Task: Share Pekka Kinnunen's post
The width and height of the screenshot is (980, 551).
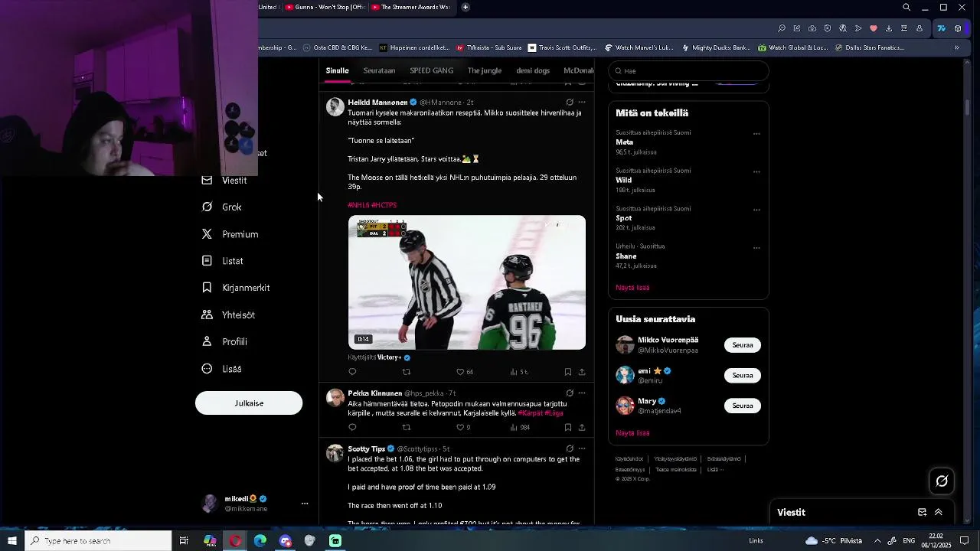Action: click(x=582, y=428)
